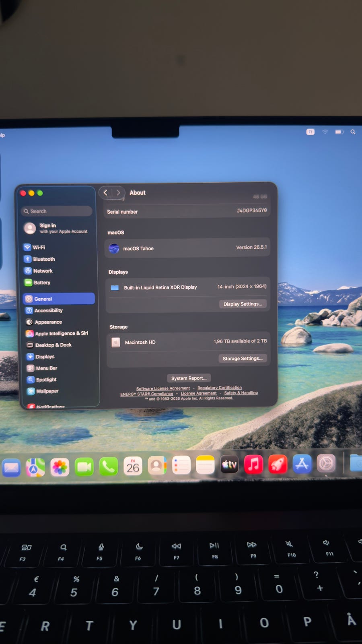The width and height of the screenshot is (362, 644).
Task: Open the Regulatory Certification link
Action: pyautogui.click(x=220, y=388)
